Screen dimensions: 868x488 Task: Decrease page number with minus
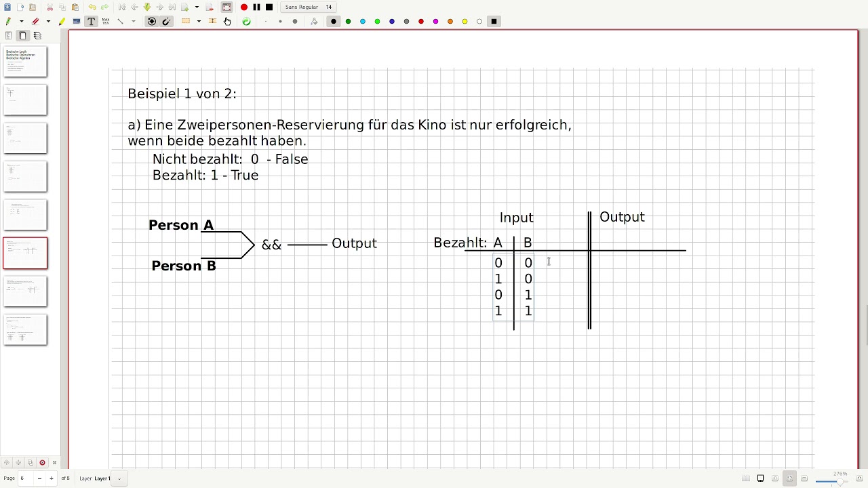(39, 479)
